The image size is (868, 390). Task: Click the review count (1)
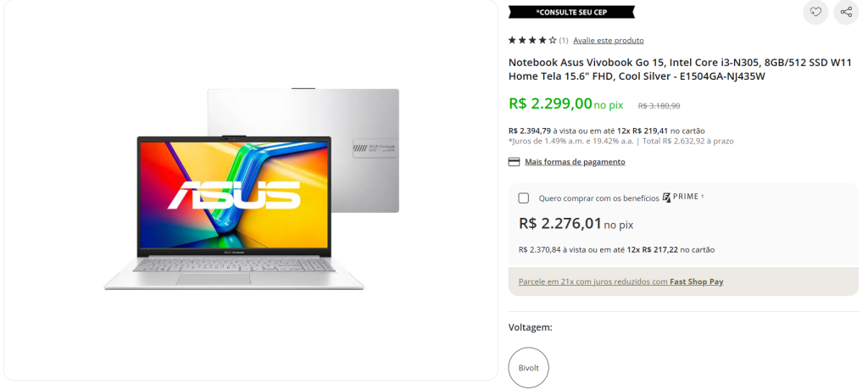click(x=564, y=41)
